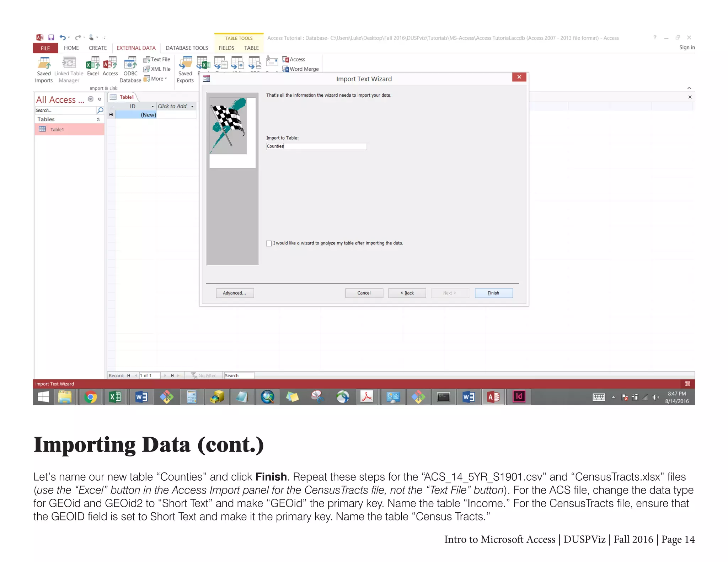Open the ID column dropdown arrow
The width and height of the screenshot is (728, 562).
tap(152, 107)
